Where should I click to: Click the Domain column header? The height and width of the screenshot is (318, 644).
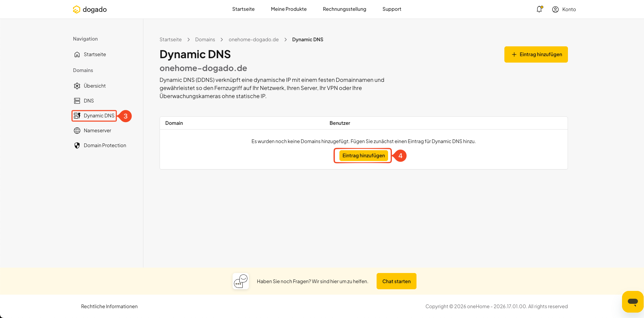[174, 123]
